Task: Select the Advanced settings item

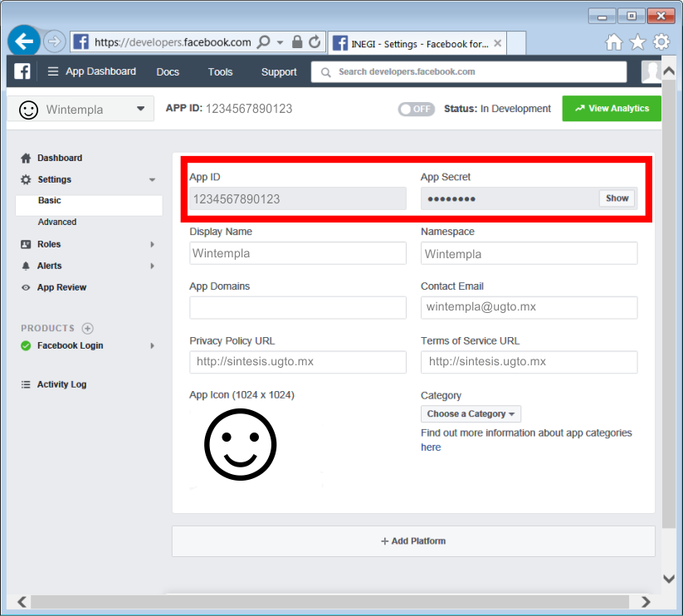Action: pos(57,222)
